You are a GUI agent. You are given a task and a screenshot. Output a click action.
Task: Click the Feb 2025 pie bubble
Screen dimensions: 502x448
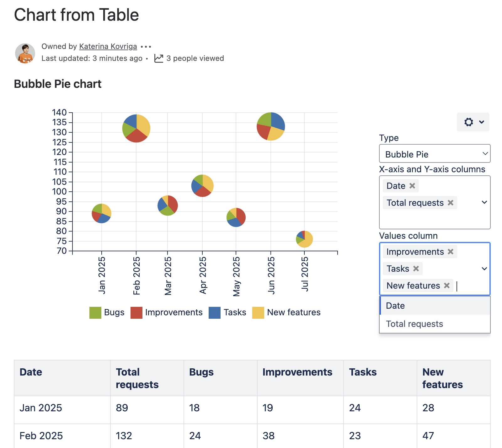coord(136,128)
